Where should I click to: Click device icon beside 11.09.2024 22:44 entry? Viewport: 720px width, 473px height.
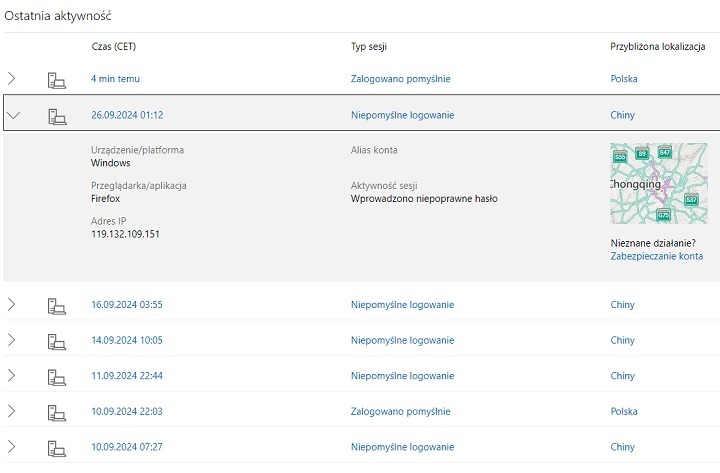[x=57, y=376]
